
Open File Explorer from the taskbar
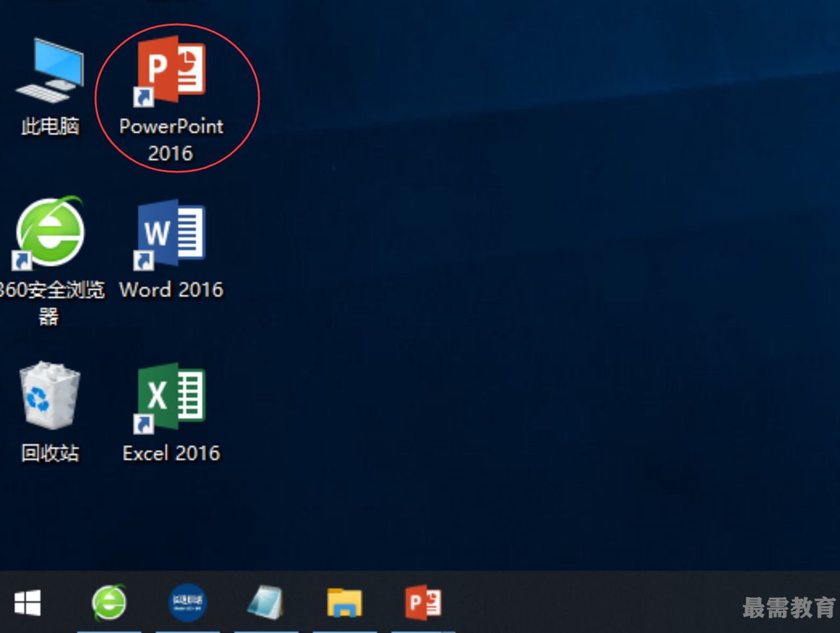pyautogui.click(x=345, y=603)
